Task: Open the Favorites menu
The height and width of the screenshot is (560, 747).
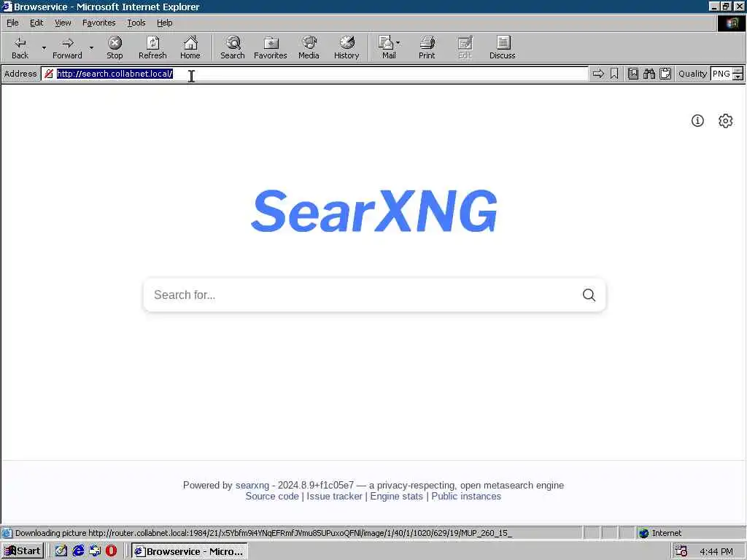Action: tap(98, 23)
